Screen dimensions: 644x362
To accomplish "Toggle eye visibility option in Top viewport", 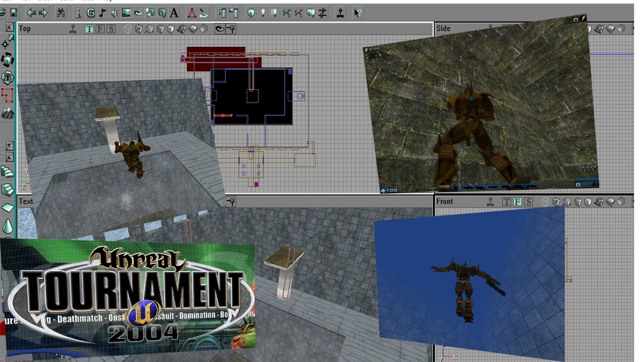I will (x=220, y=29).
